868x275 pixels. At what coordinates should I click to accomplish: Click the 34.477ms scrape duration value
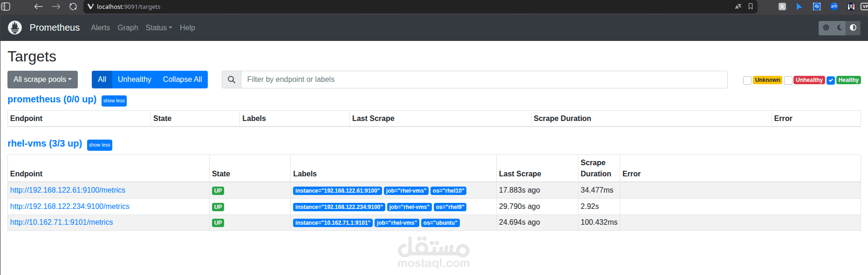pos(597,190)
